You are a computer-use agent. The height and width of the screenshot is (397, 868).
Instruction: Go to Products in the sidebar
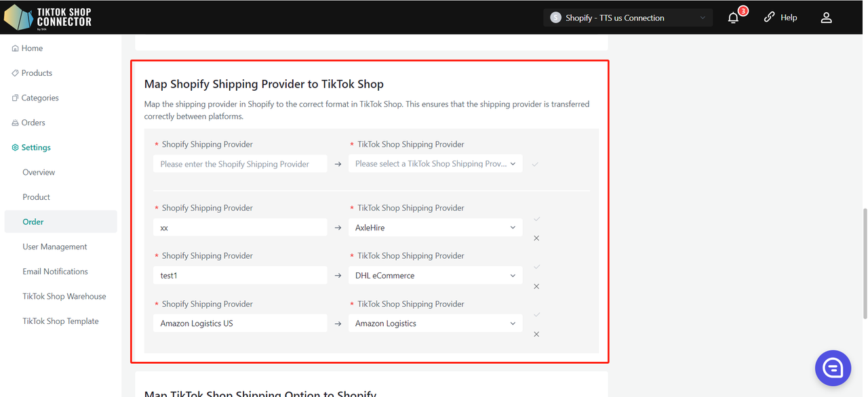(x=37, y=73)
